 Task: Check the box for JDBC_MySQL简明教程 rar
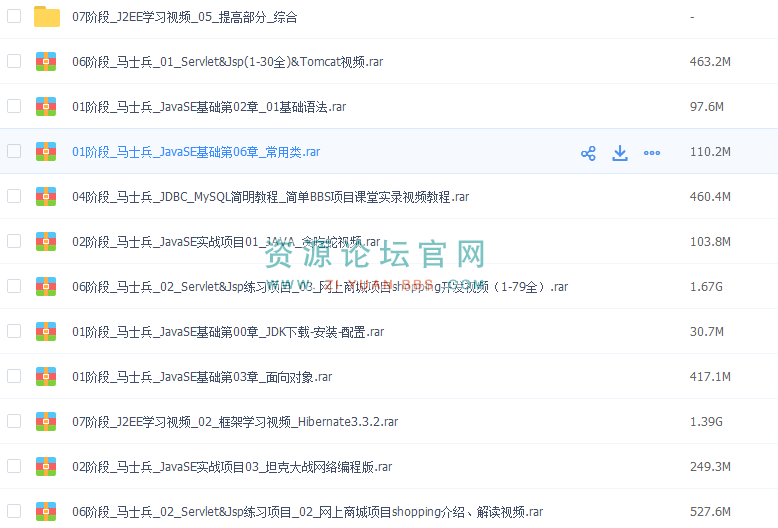[14, 196]
